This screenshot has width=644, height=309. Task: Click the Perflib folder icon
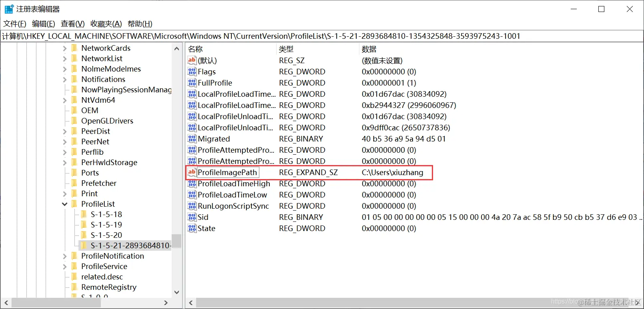74,152
